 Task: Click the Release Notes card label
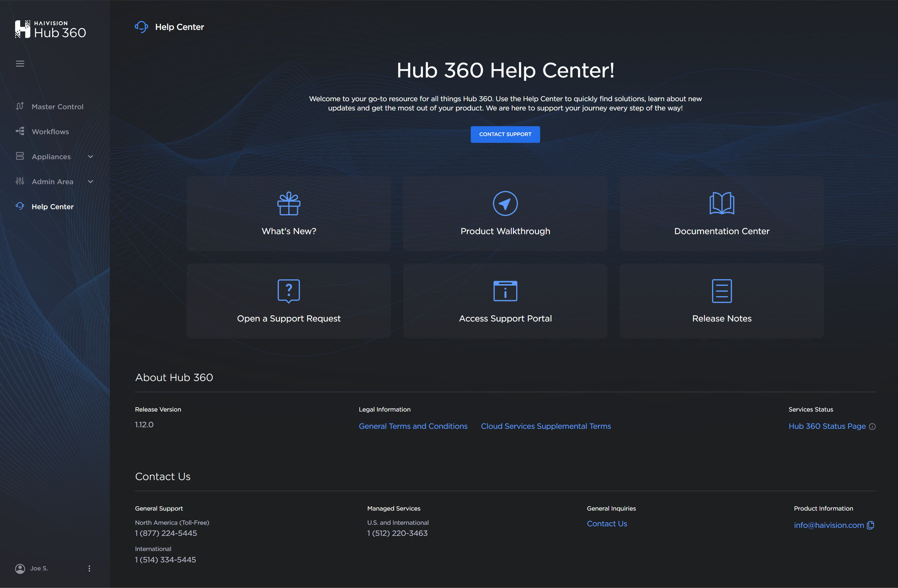click(x=722, y=319)
